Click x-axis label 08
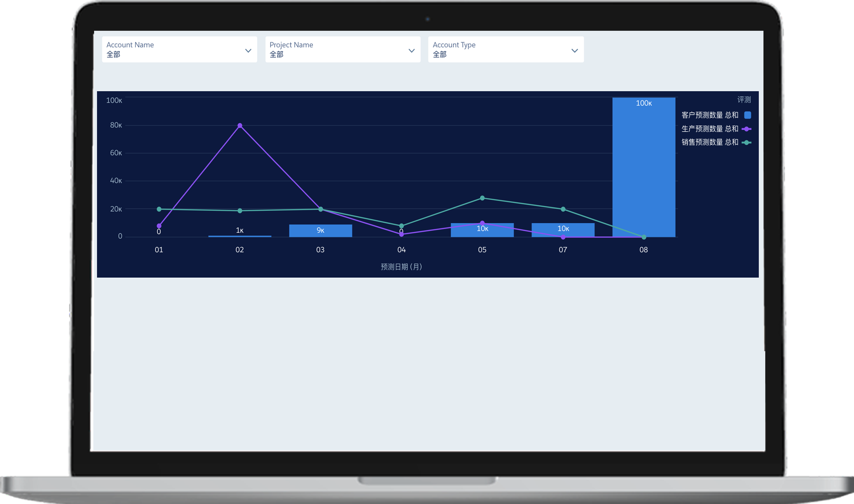 (643, 250)
